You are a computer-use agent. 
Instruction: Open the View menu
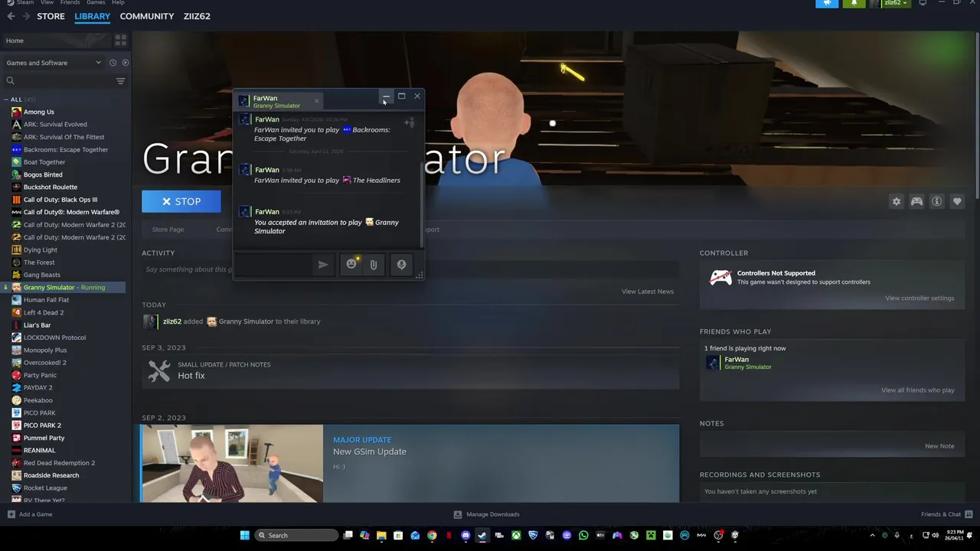coord(47,2)
